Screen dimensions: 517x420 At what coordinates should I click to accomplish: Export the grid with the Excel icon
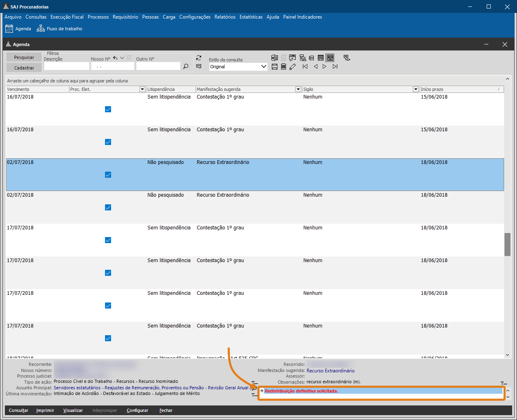click(x=275, y=58)
